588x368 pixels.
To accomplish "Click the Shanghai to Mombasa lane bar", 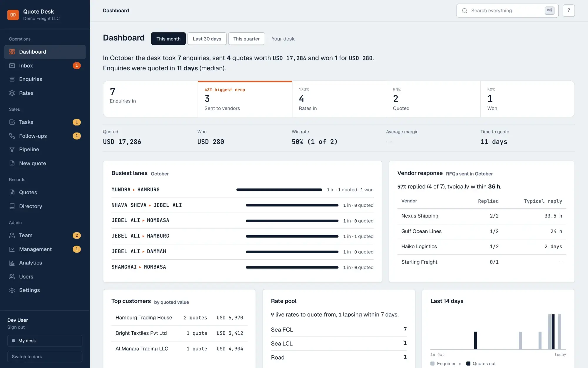I will (x=292, y=267).
